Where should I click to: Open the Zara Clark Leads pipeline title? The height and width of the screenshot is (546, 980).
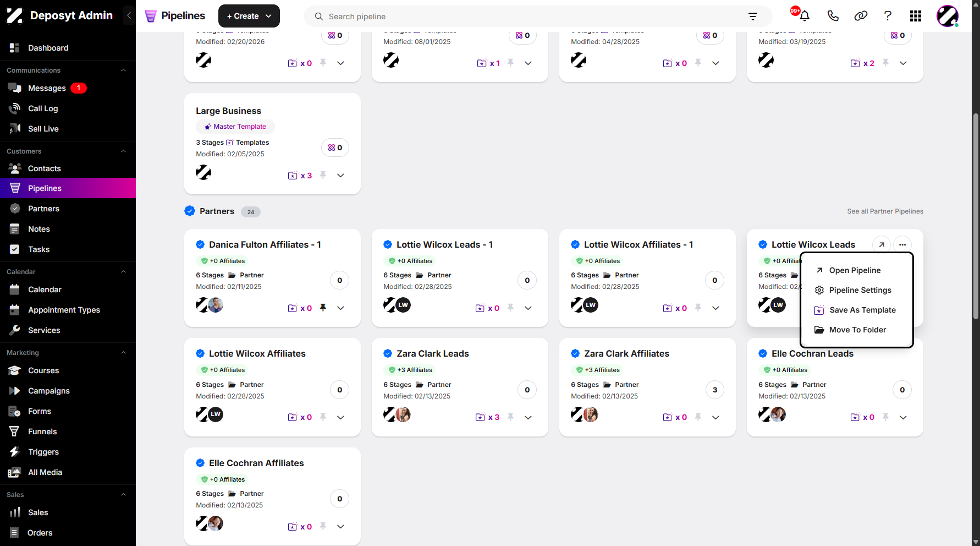click(433, 353)
